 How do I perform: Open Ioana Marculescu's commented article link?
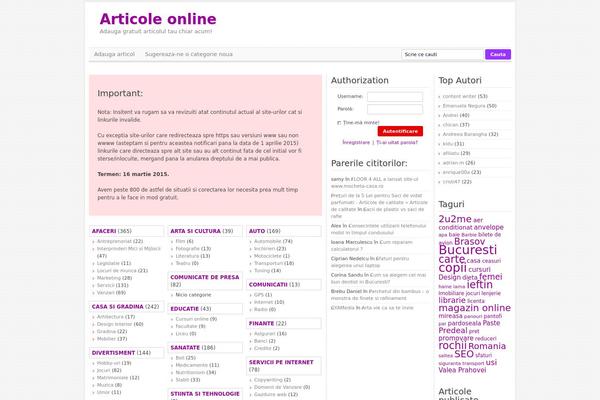click(x=372, y=246)
